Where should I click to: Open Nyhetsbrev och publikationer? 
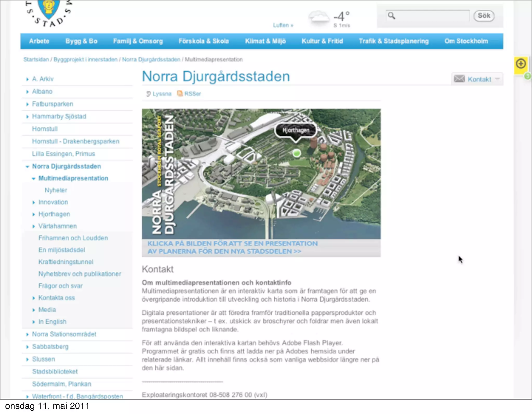click(80, 274)
